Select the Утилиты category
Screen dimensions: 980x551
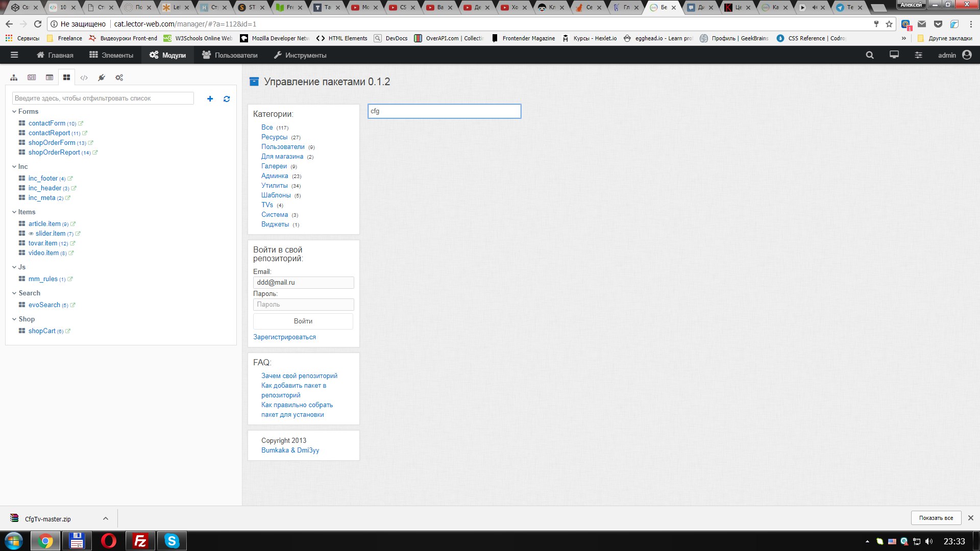[x=275, y=186]
